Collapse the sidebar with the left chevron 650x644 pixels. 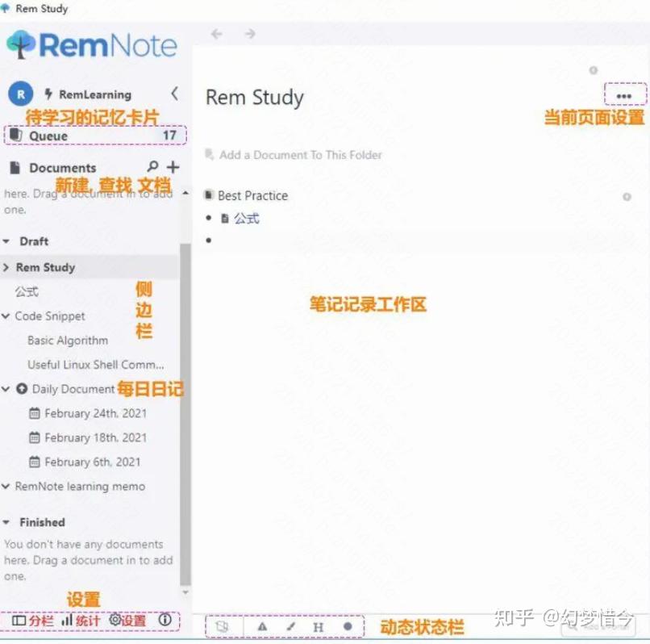click(x=176, y=94)
